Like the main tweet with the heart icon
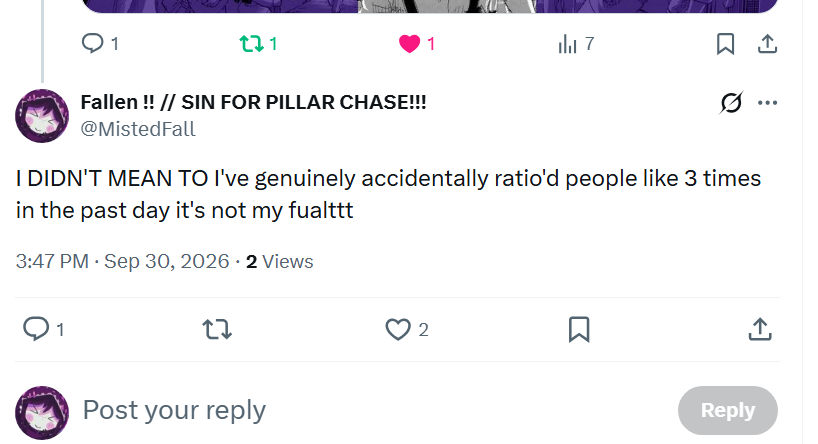Screen dimensions: 818x444 coord(398,330)
